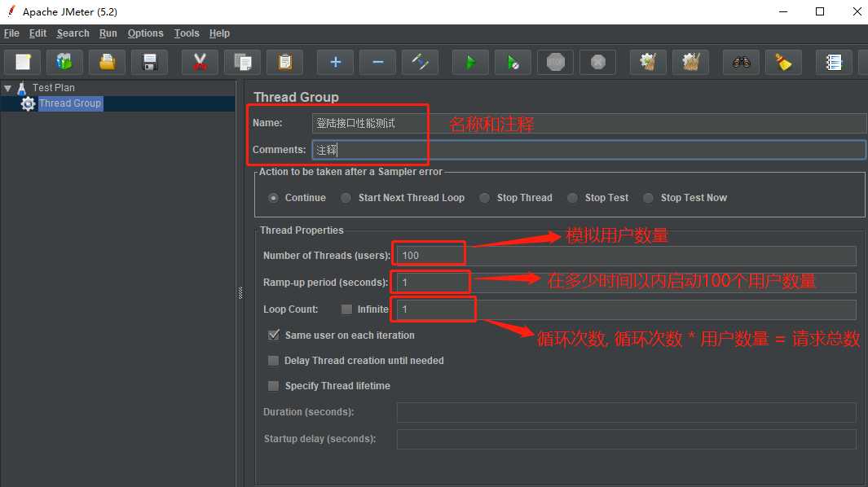Select the Continue radio button
The image size is (868, 487).
273,198
